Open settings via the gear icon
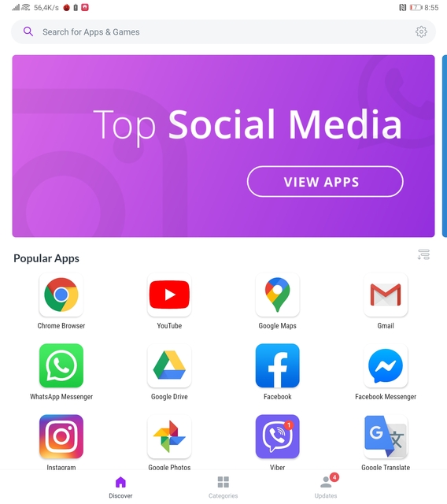Image resolution: width=447 pixels, height=504 pixels. coord(421,31)
